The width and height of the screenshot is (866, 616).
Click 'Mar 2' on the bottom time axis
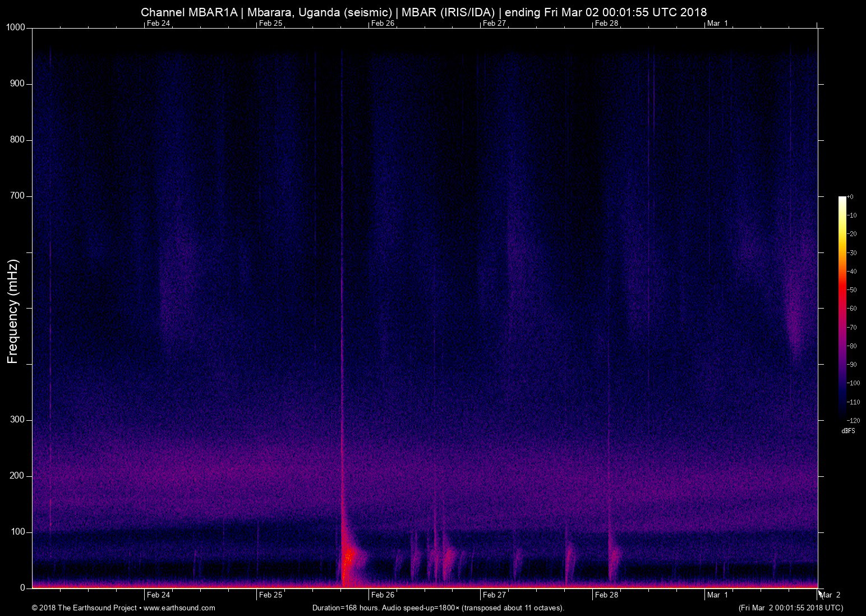pos(830,595)
